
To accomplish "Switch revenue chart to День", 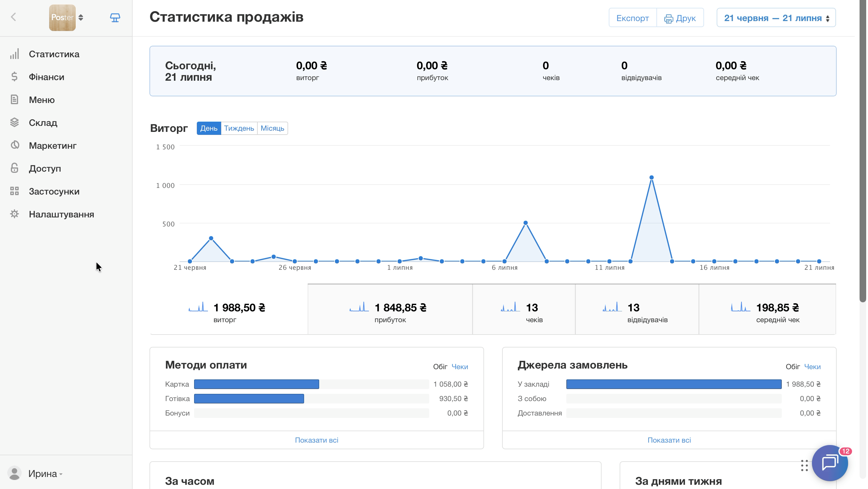I will click(x=209, y=128).
